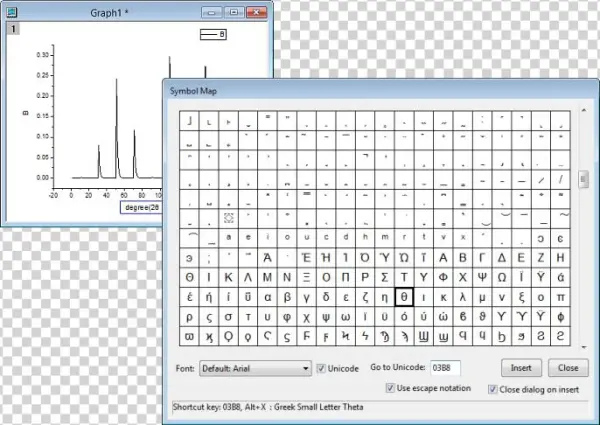This screenshot has height=425, width=600.
Task: Select the legend box in Graph1
Action: [213, 34]
